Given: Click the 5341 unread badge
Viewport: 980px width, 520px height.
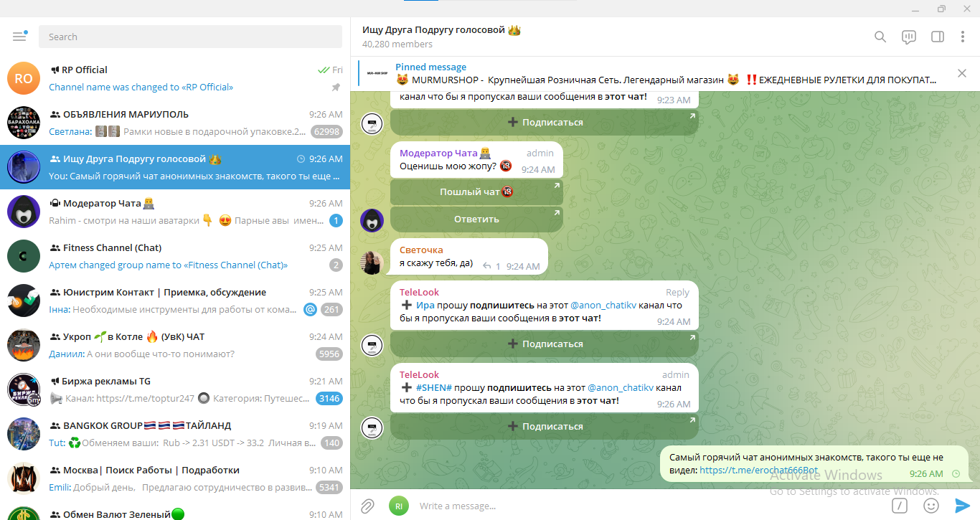Looking at the screenshot, I should (329, 487).
